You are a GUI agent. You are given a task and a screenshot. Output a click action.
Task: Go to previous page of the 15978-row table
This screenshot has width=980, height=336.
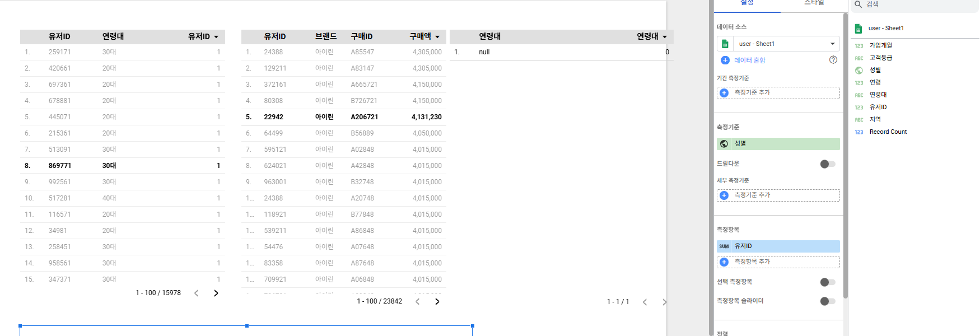click(x=196, y=293)
